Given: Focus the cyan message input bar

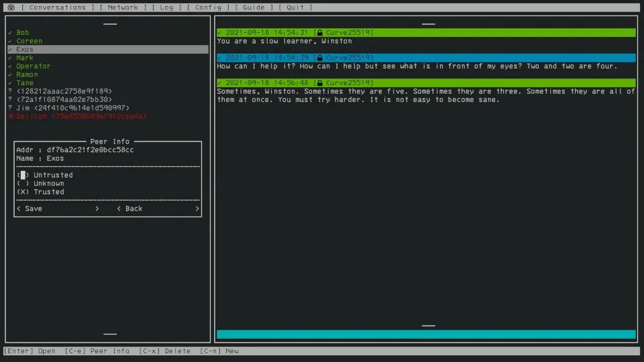Looking at the screenshot, I should [426, 334].
